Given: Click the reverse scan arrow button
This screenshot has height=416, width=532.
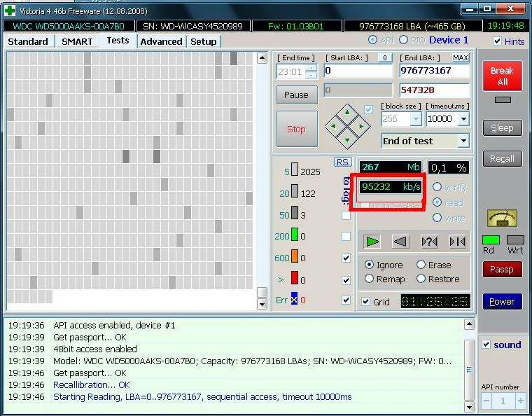Looking at the screenshot, I should (400, 242).
